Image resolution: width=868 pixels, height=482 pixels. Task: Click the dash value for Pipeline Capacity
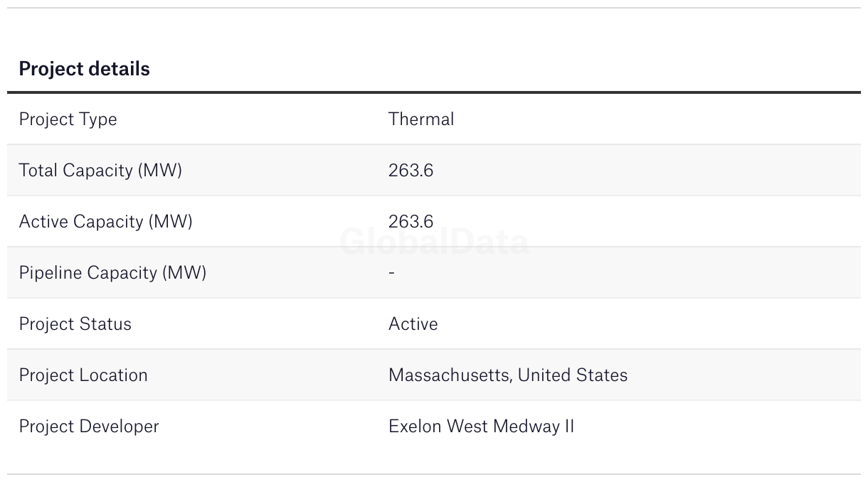(x=391, y=273)
